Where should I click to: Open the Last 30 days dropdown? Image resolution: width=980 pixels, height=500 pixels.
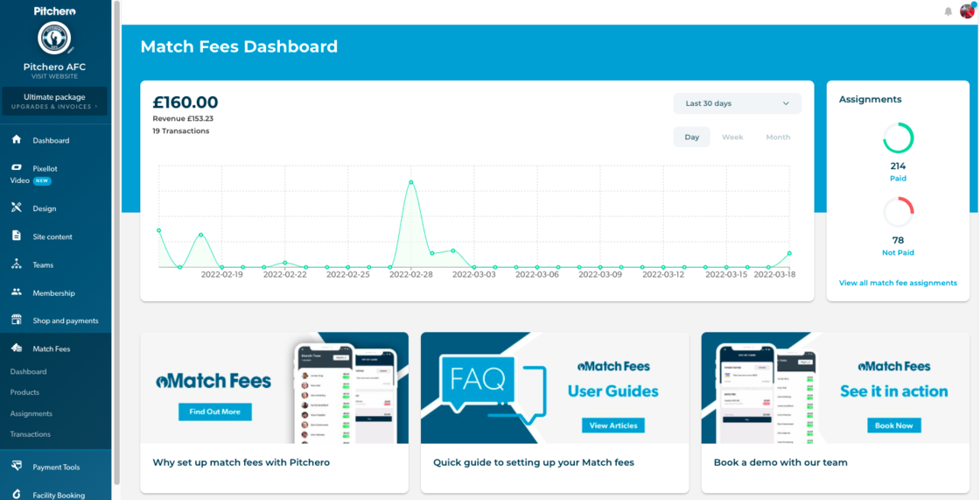pos(737,103)
